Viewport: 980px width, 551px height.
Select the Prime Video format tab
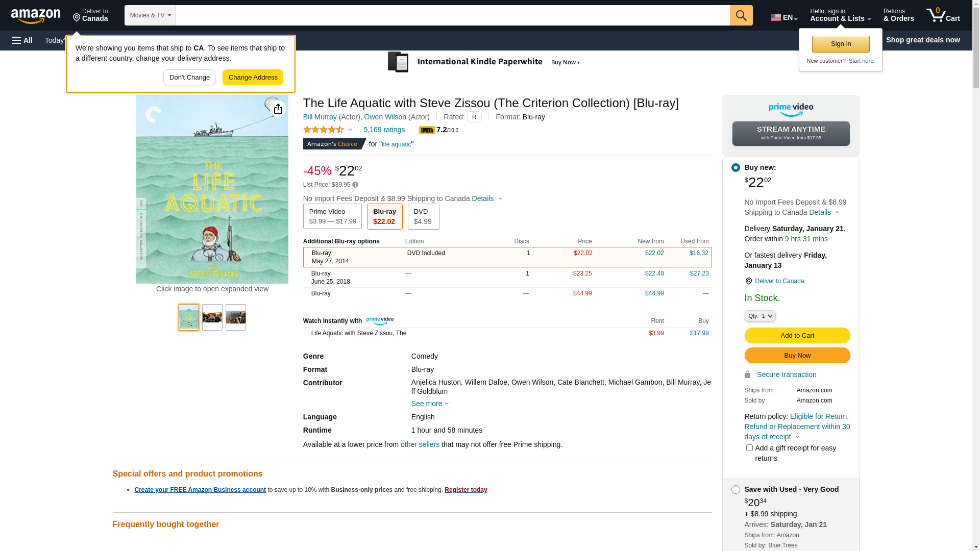332,217
